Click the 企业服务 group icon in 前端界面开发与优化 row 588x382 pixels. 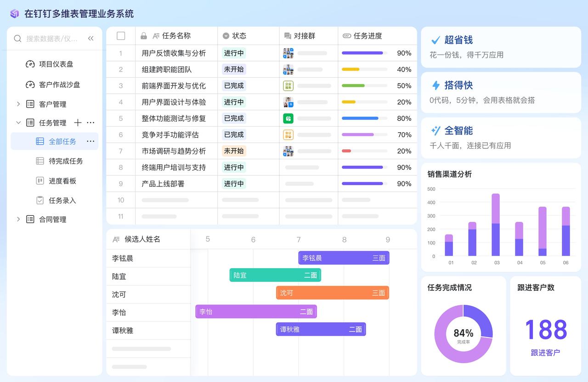288,86
